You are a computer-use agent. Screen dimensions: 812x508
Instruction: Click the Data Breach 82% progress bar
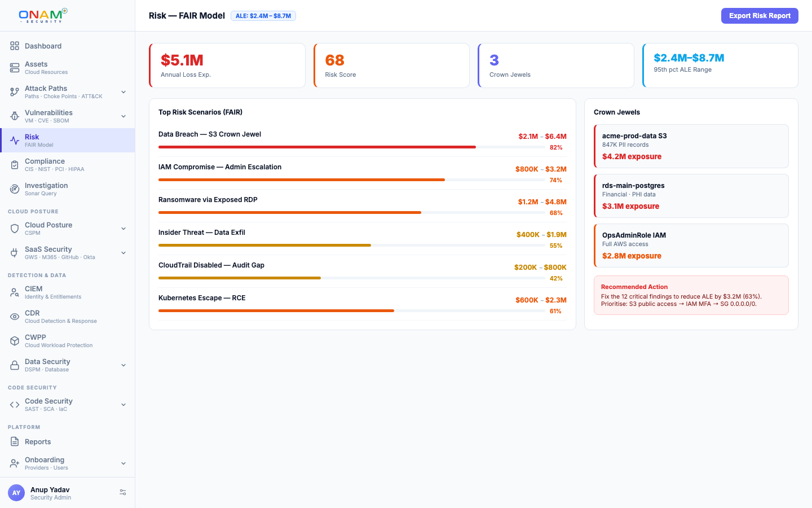point(351,147)
